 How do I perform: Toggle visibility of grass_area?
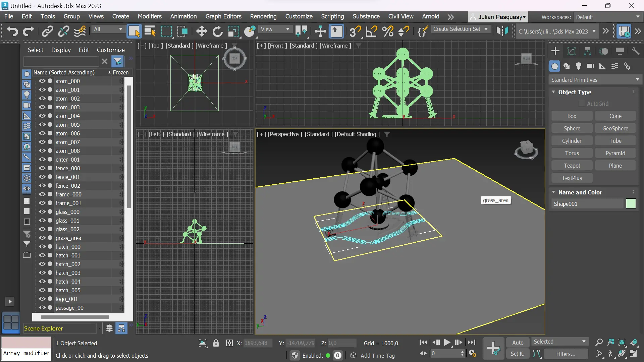click(x=42, y=238)
